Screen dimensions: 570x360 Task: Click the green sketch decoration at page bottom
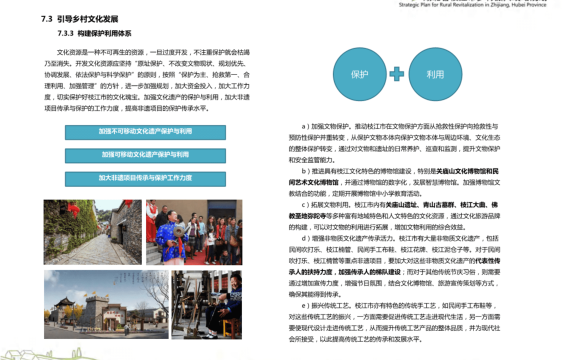coord(47,354)
